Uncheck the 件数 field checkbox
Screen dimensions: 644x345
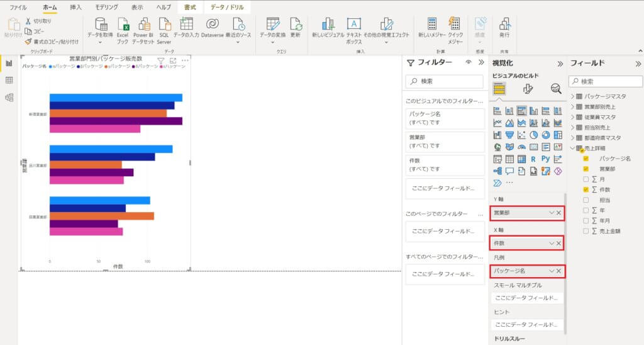pos(586,189)
